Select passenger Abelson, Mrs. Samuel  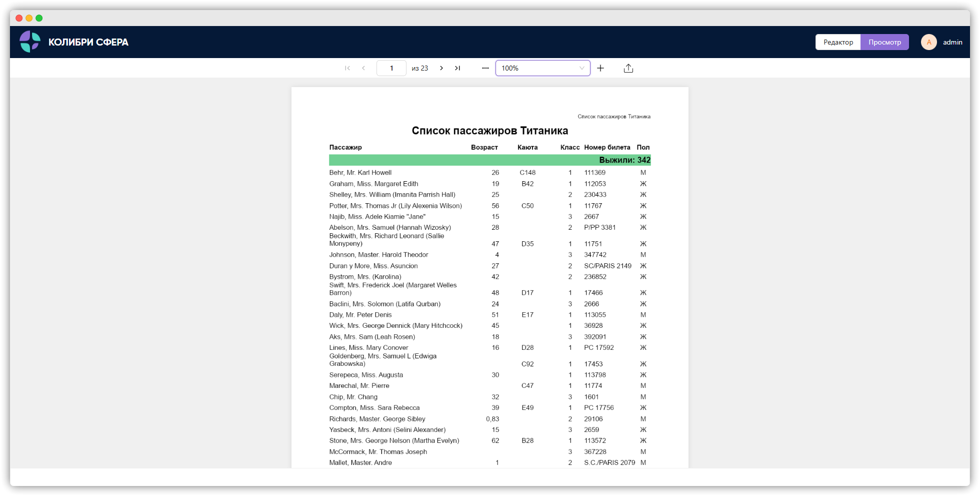click(390, 227)
